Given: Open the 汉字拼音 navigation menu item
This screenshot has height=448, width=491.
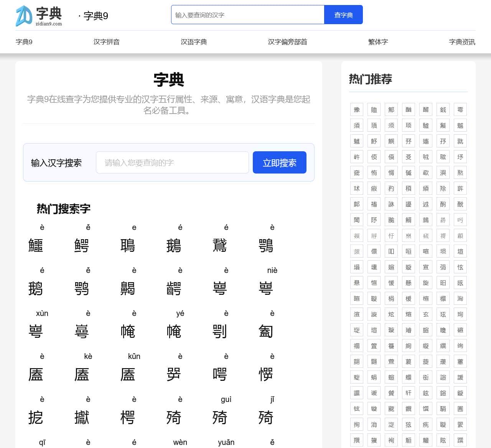Looking at the screenshot, I should [106, 41].
